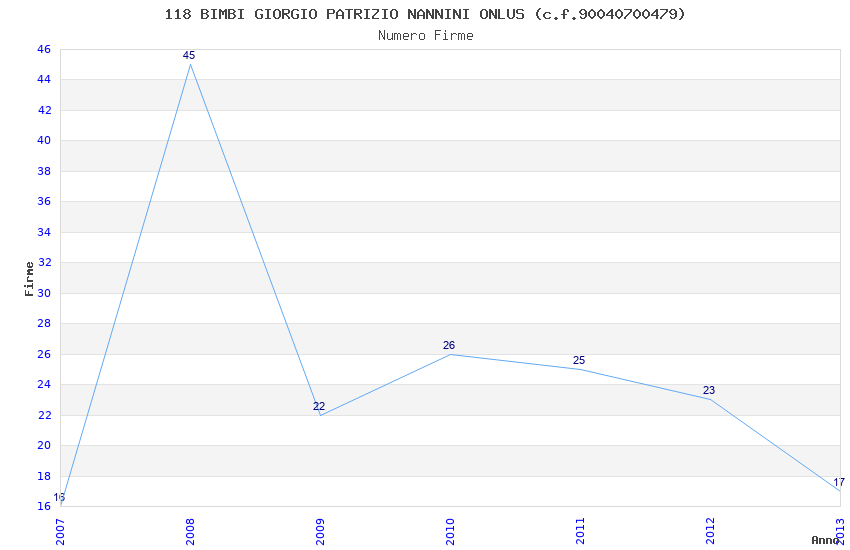Click the year 2010 on the x-axis
Screen dimensions: 850x550
click(450, 532)
